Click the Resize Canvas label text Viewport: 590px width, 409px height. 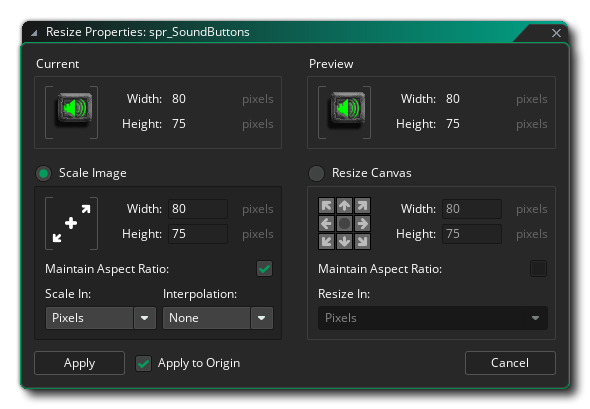(371, 173)
